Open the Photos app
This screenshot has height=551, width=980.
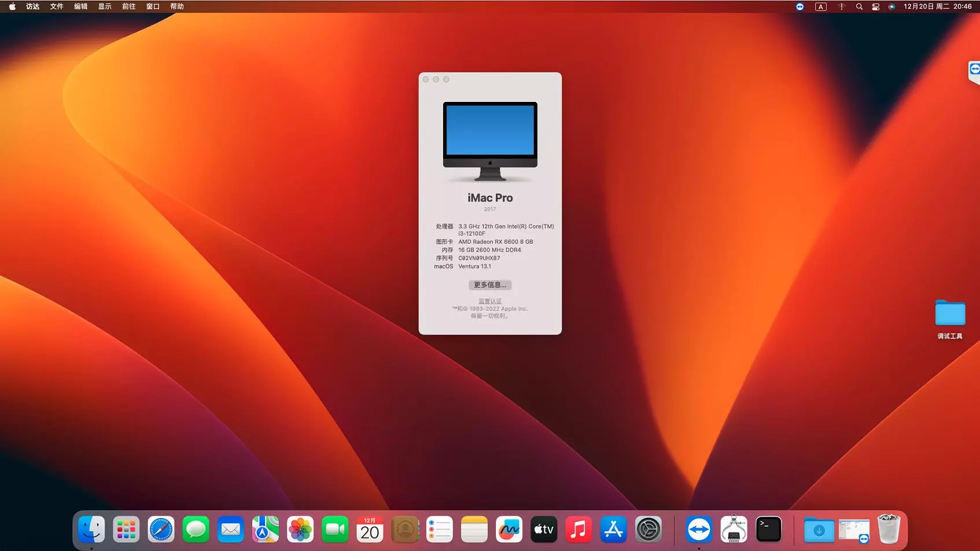point(300,529)
